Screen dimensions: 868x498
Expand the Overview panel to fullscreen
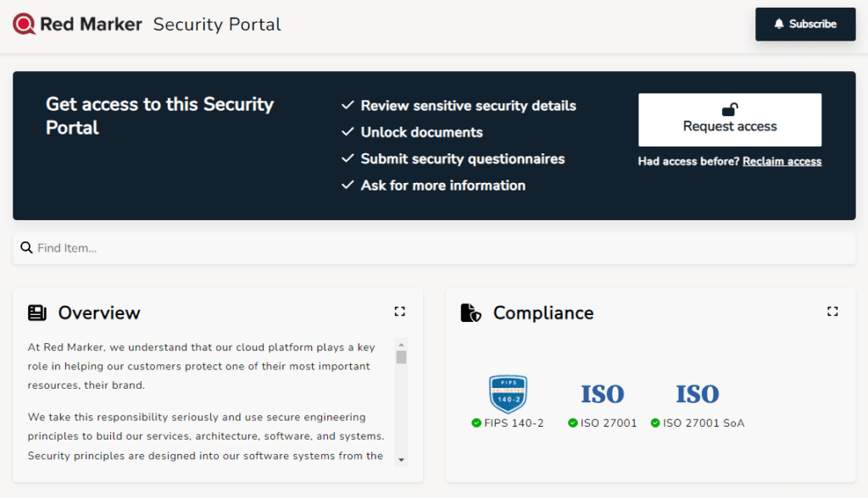click(400, 312)
